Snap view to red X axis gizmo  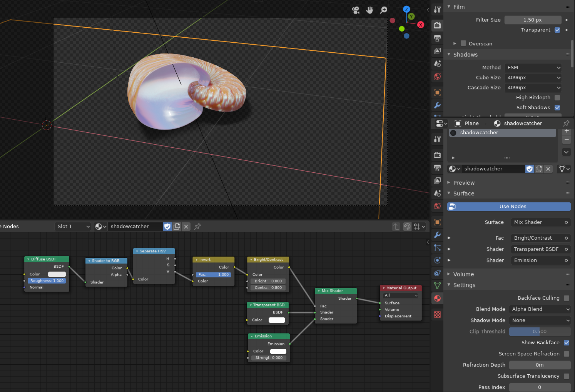coord(421,25)
